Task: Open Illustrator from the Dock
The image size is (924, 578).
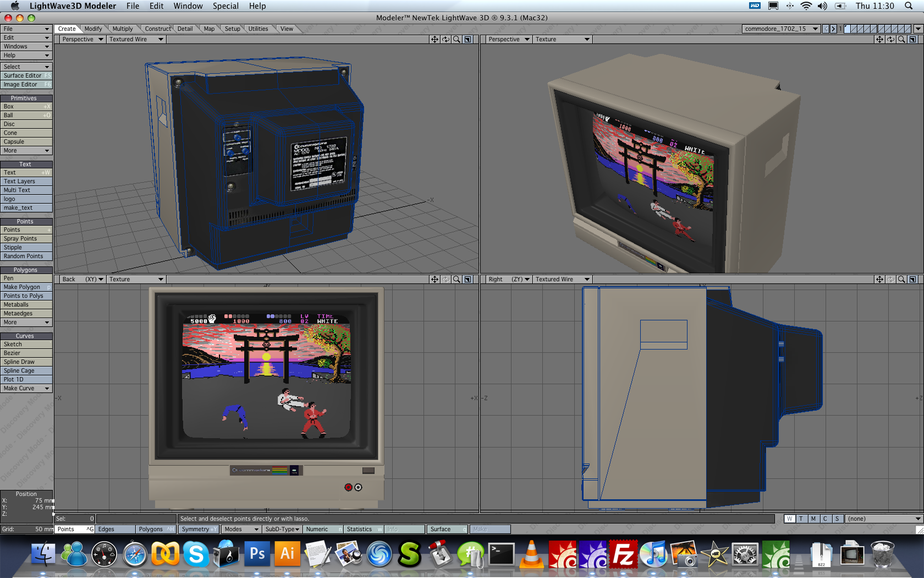Action: (x=287, y=554)
